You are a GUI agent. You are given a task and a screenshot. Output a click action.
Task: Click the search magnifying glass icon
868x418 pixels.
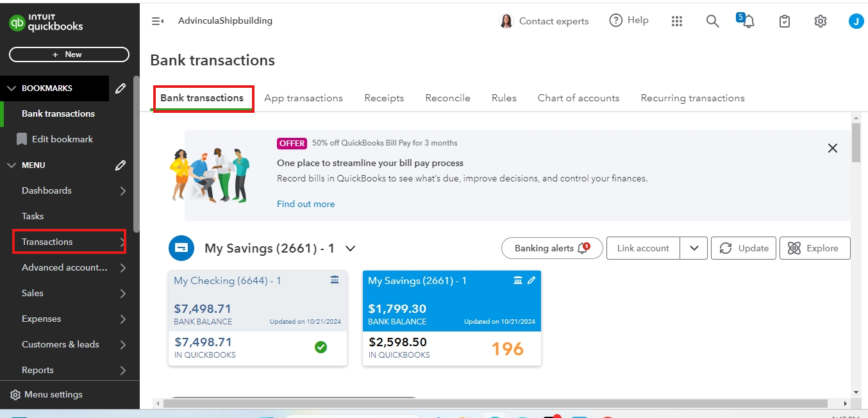pyautogui.click(x=712, y=21)
